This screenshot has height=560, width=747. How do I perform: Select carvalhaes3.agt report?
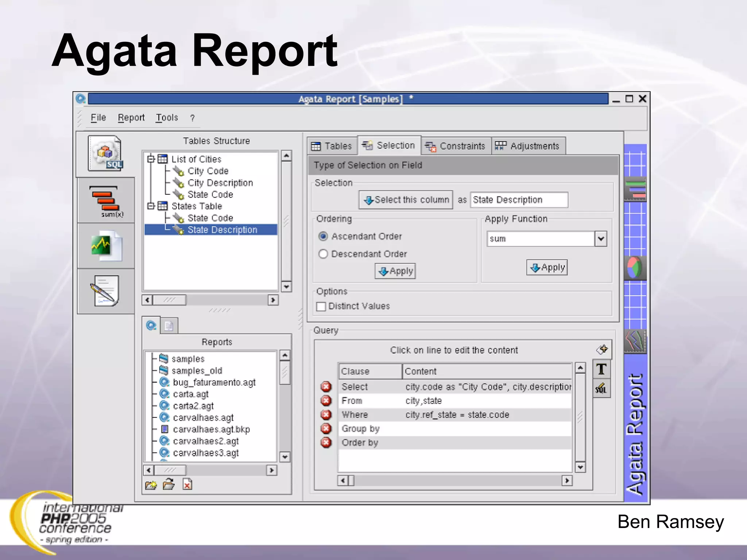(206, 453)
